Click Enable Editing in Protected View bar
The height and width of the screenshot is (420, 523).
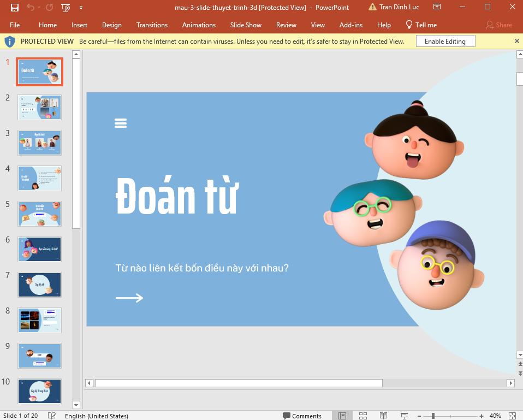coord(445,41)
